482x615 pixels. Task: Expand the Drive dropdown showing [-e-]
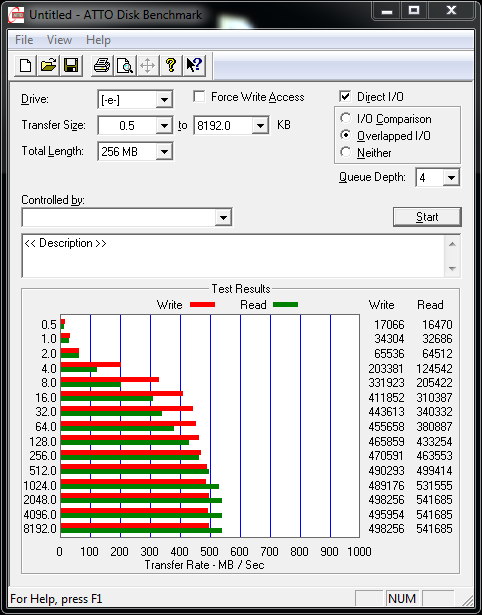tap(164, 100)
